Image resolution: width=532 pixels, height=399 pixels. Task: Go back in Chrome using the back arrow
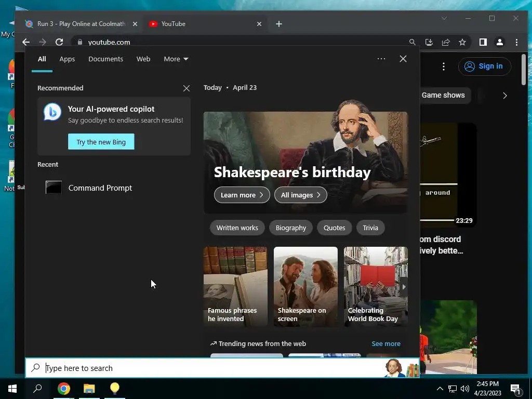[26, 42]
